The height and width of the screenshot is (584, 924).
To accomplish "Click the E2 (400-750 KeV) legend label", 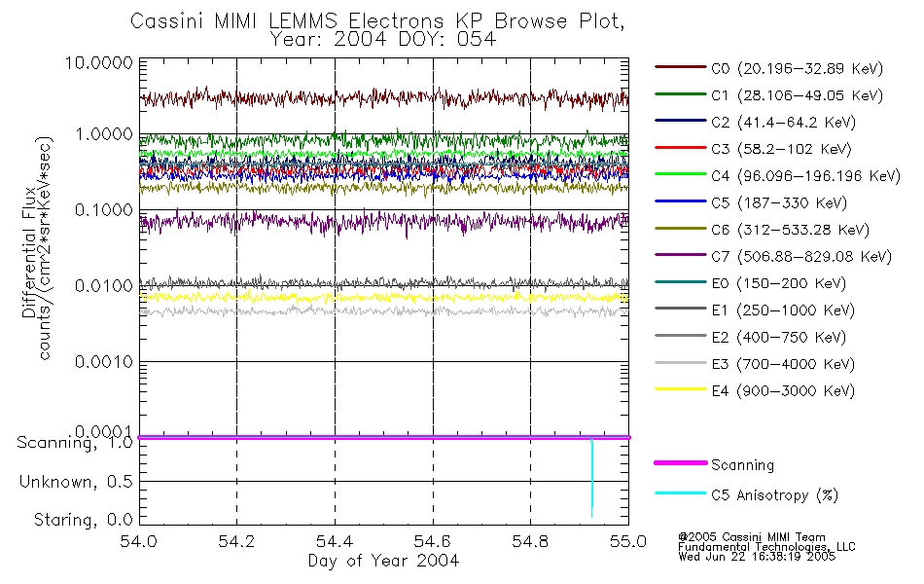I will (778, 338).
